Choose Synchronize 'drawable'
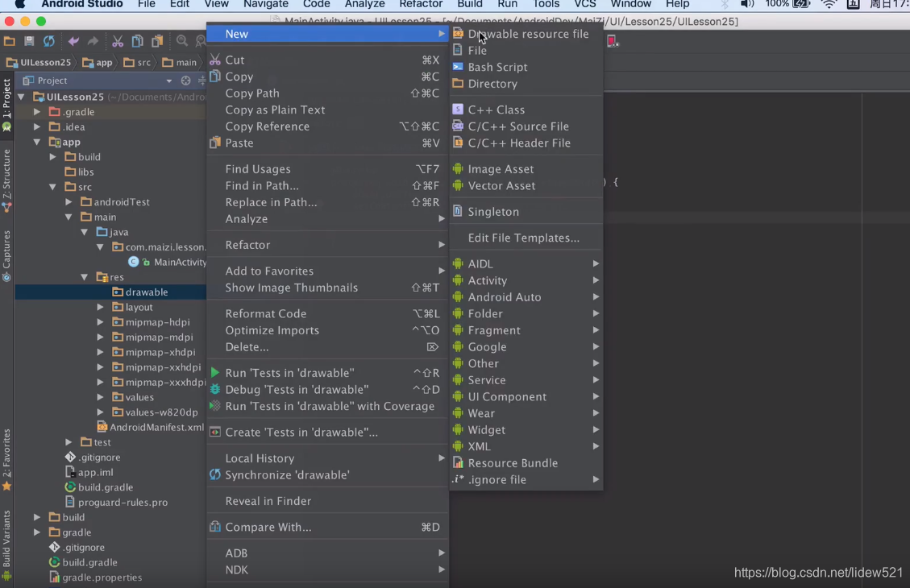This screenshot has width=910, height=588. pyautogui.click(x=326, y=475)
